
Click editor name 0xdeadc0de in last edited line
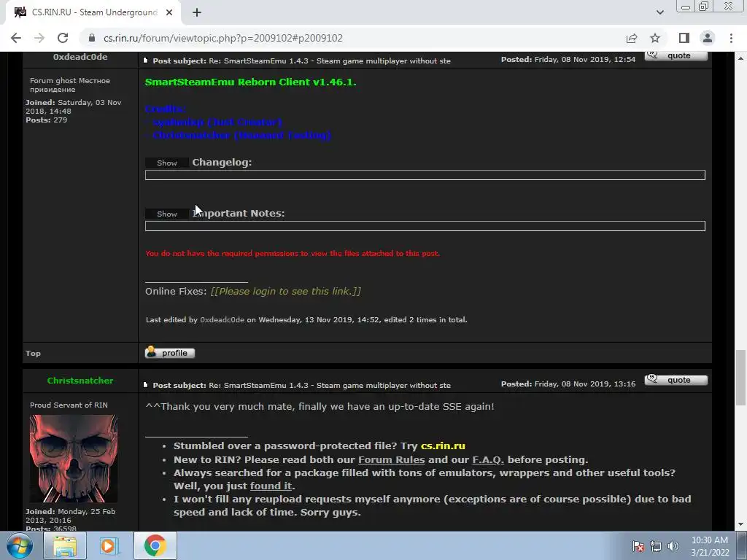coord(222,319)
